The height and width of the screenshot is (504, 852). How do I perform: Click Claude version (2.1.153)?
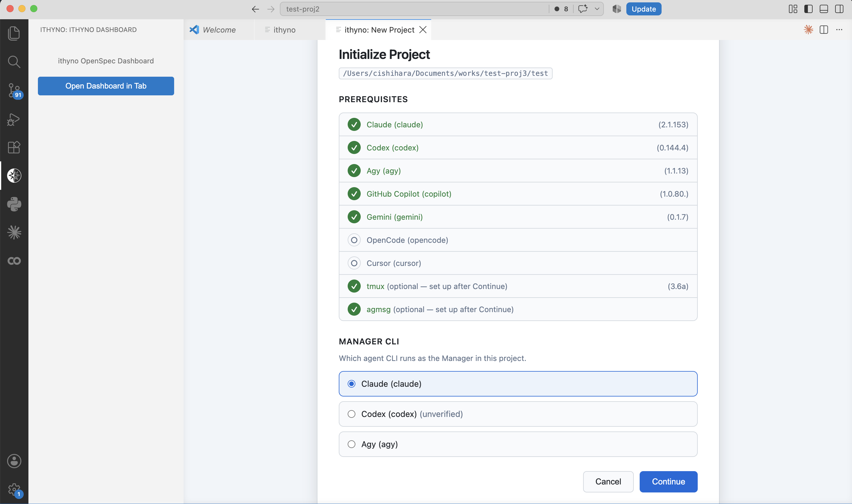point(673,125)
